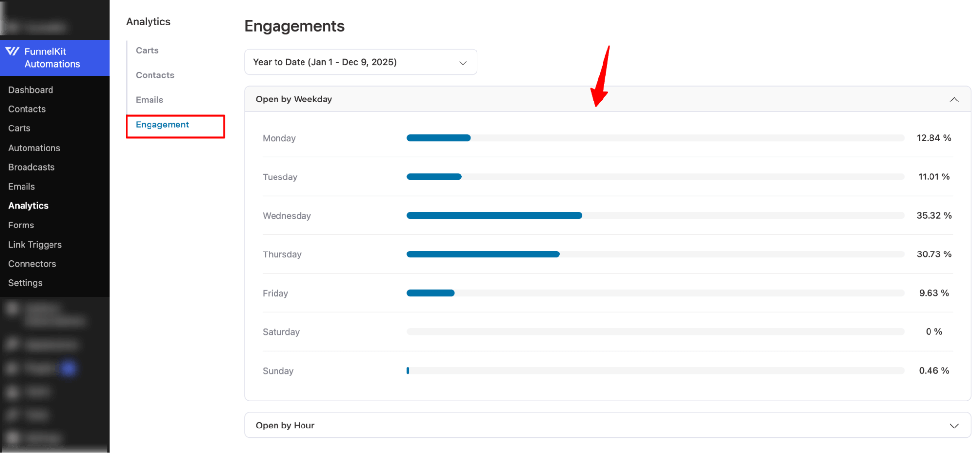The width and height of the screenshot is (980, 453).
Task: Open the Automations section
Action: 34,148
